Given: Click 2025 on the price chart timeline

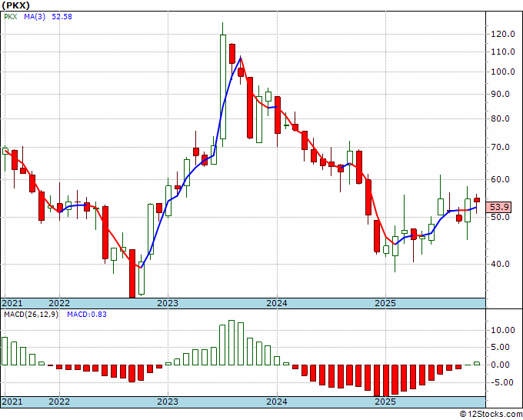Looking at the screenshot, I should click(x=385, y=303).
